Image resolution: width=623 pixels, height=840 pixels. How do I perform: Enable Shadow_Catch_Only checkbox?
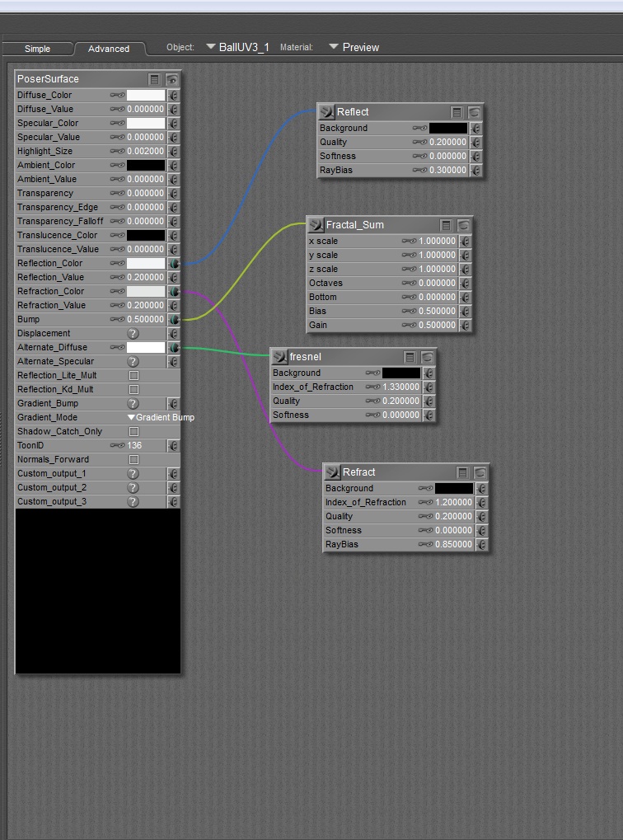coord(134,431)
